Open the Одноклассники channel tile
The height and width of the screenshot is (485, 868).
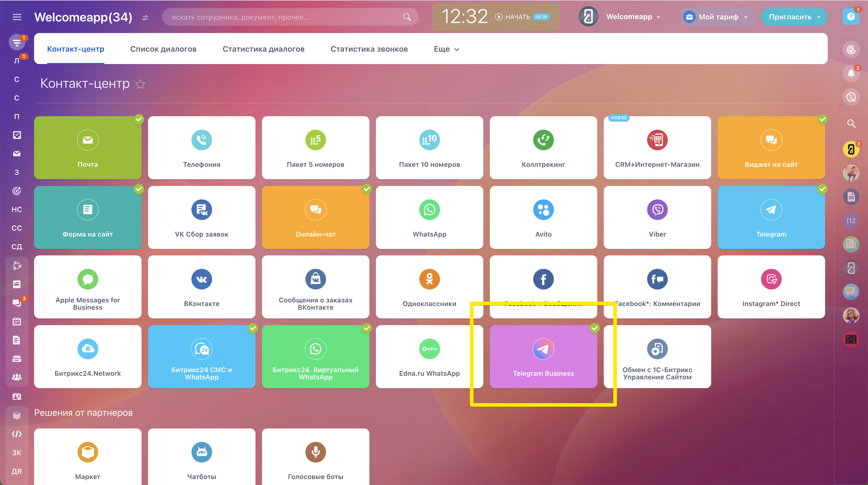429,287
